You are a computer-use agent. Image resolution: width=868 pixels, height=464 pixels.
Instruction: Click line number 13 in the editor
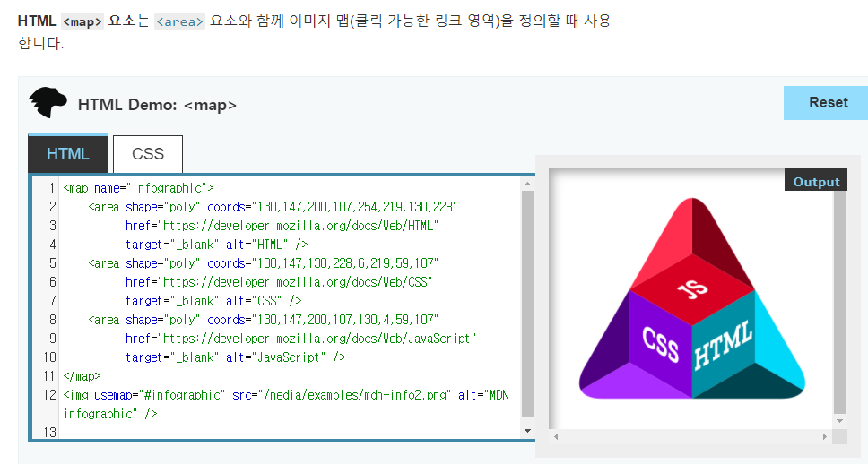pyautogui.click(x=50, y=432)
